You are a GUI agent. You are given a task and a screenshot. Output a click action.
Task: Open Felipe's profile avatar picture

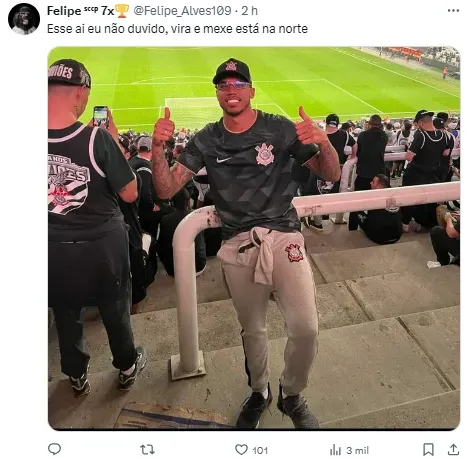point(24,19)
